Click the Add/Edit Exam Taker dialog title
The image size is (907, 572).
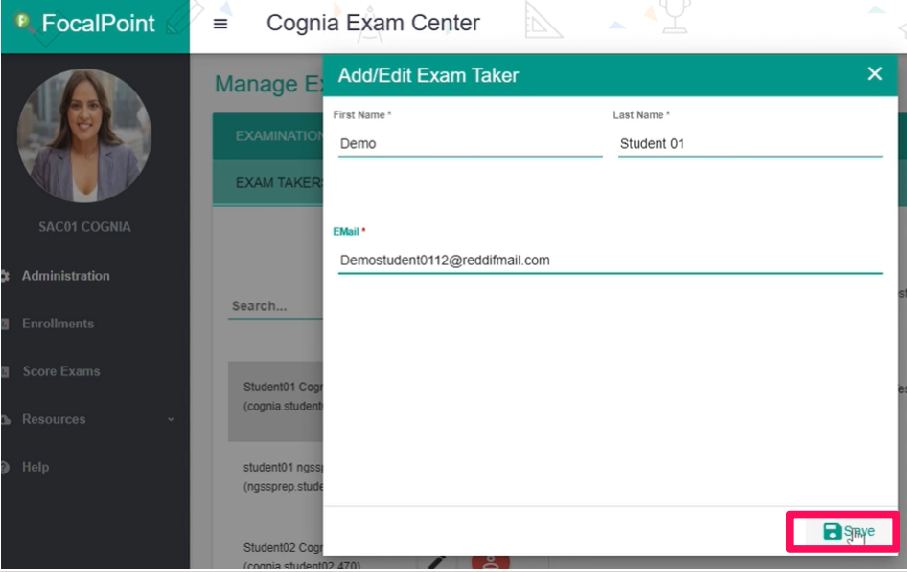click(428, 75)
